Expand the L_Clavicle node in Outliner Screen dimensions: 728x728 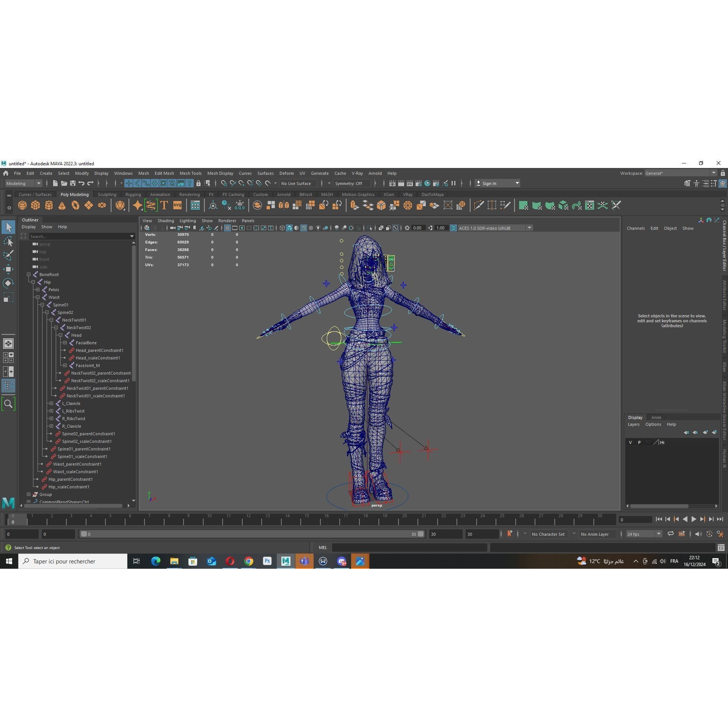51,403
